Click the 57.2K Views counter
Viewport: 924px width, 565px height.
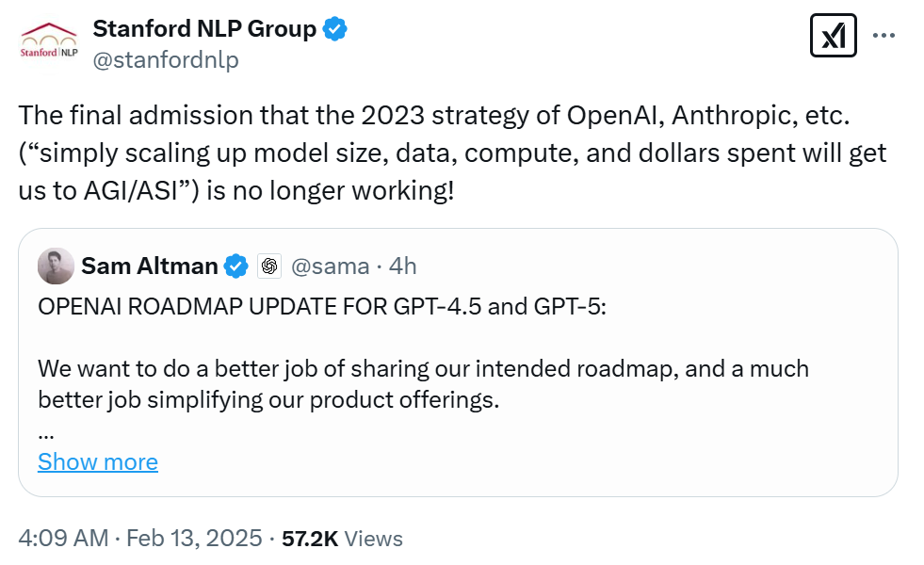click(x=342, y=539)
